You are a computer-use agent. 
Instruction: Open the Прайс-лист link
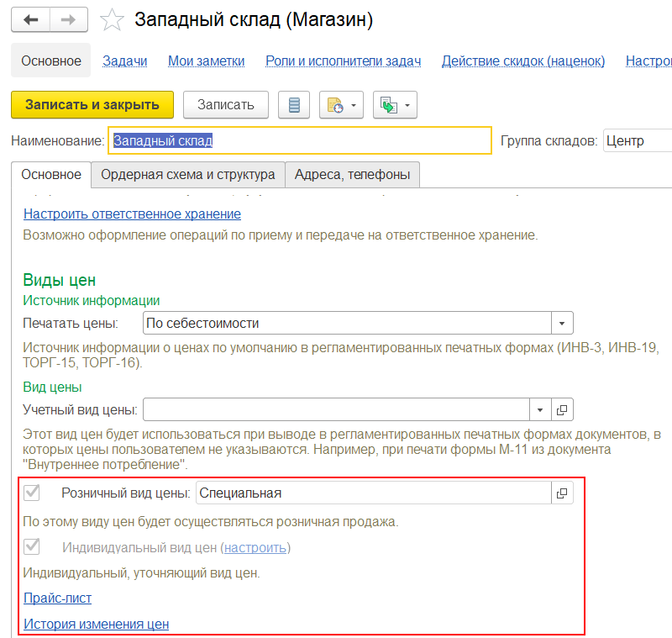[x=57, y=598]
